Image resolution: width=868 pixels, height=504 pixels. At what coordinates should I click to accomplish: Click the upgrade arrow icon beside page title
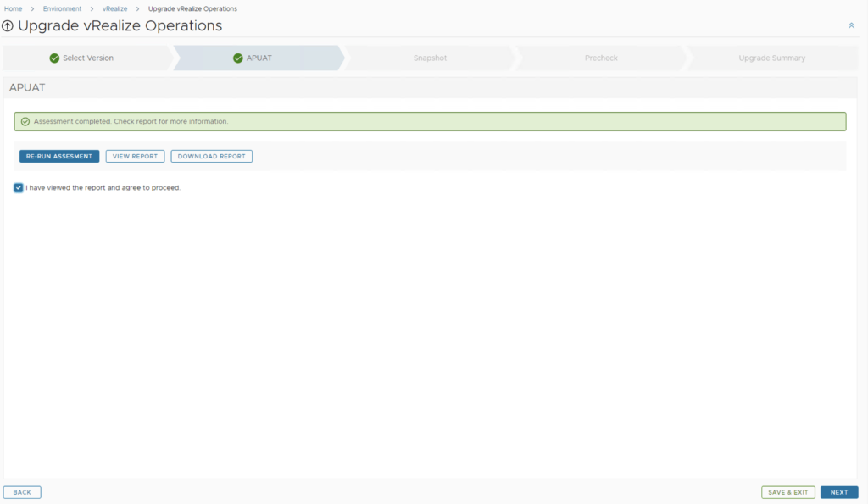point(8,26)
